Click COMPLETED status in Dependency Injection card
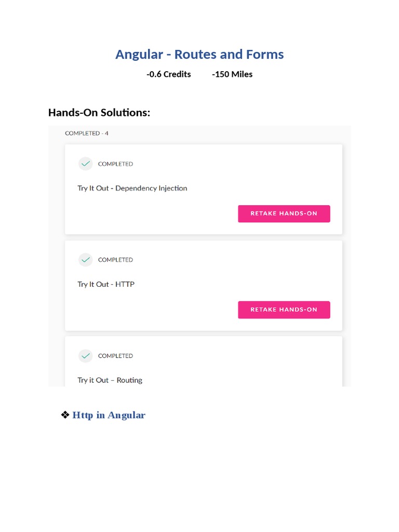The height and width of the screenshot is (532, 399). (115, 164)
